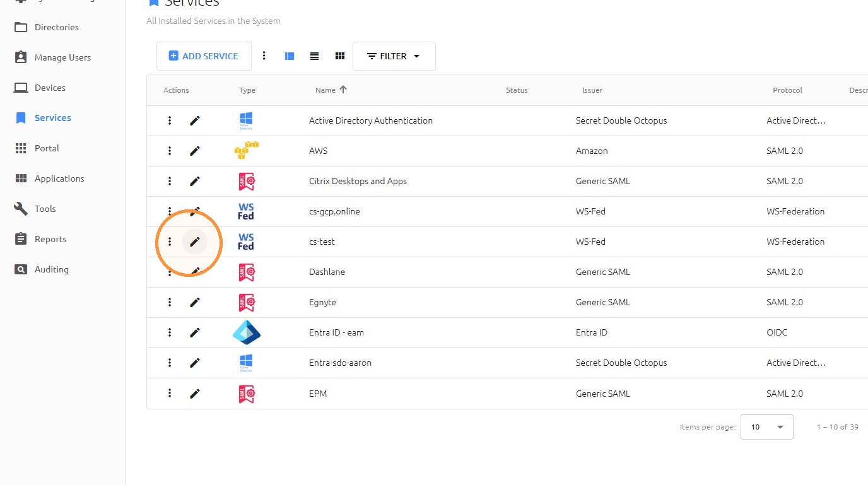Image resolution: width=868 pixels, height=485 pixels.
Task: Open actions menu for Entra-sdo-aaron
Action: pos(170,363)
